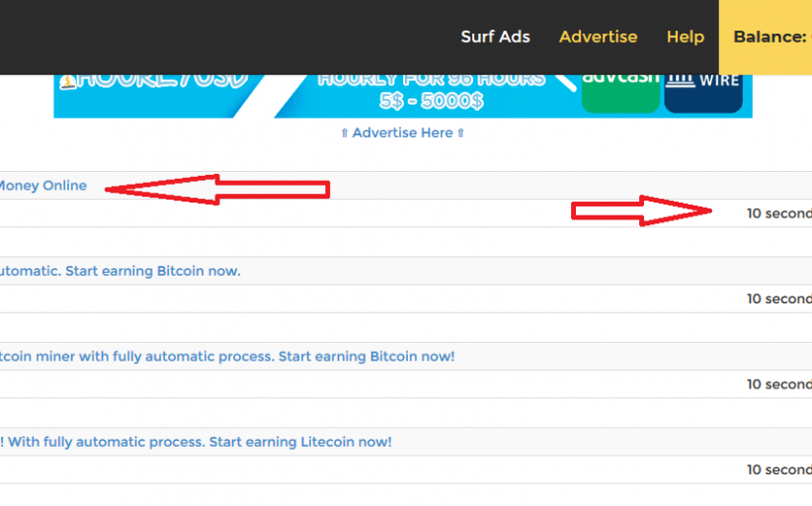
Task: Click the red arrow pointing at 10 seconds
Action: pos(642,211)
